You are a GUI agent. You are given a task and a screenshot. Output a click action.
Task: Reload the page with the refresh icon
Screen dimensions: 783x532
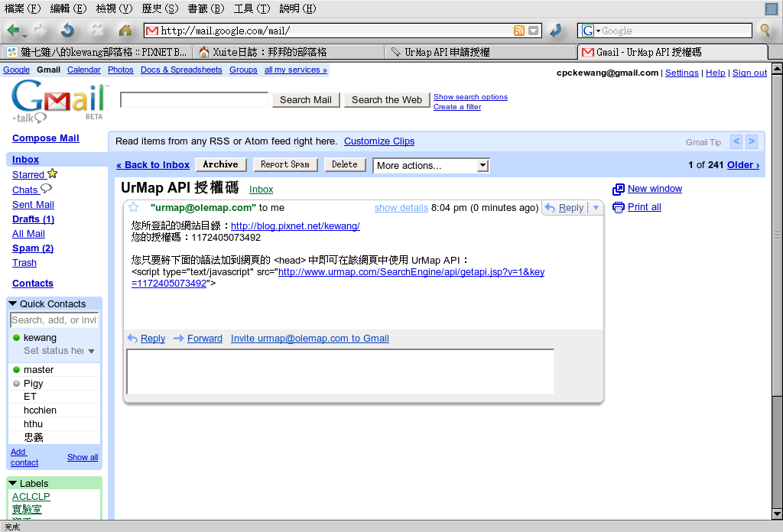[x=68, y=31]
